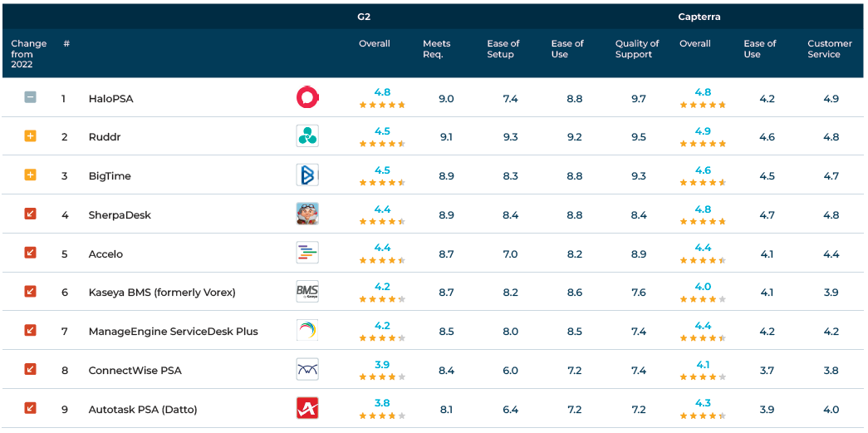Click Ruddr's yellow plus change indicator
Image resolution: width=868 pixels, height=433 pixels.
30,136
